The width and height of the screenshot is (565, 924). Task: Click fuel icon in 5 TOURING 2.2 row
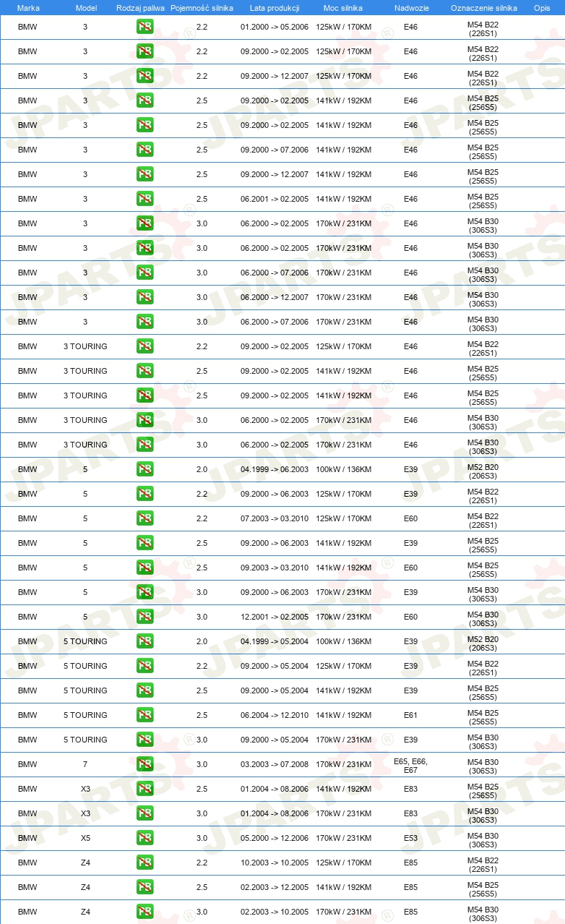[x=145, y=667]
